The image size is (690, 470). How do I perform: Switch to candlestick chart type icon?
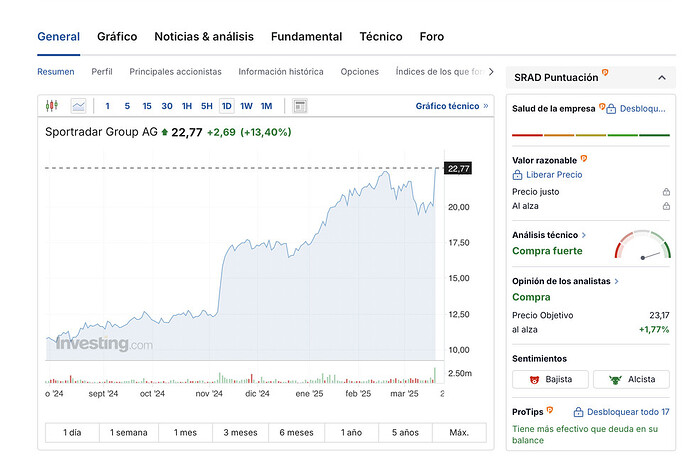click(x=51, y=106)
